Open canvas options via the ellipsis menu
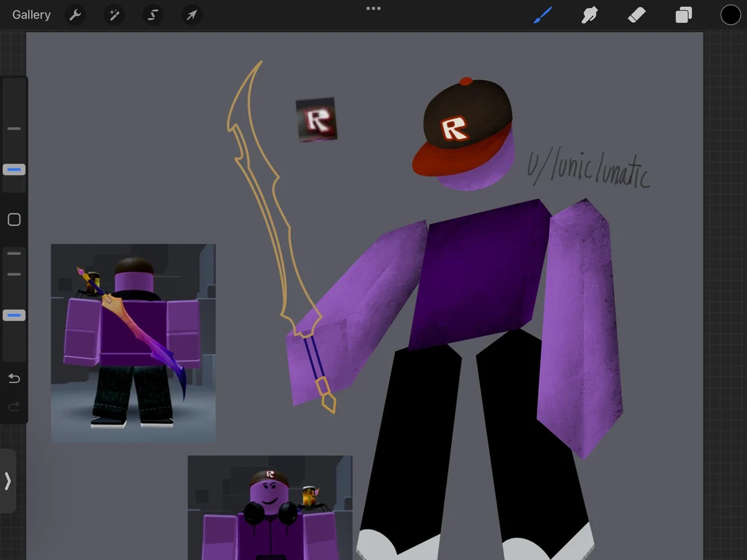 pos(373,8)
